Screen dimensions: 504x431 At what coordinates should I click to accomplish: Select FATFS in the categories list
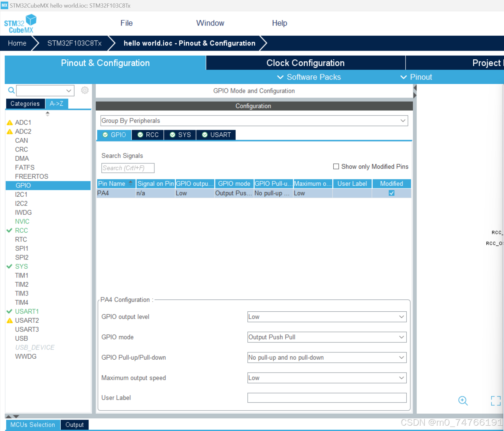[25, 167]
